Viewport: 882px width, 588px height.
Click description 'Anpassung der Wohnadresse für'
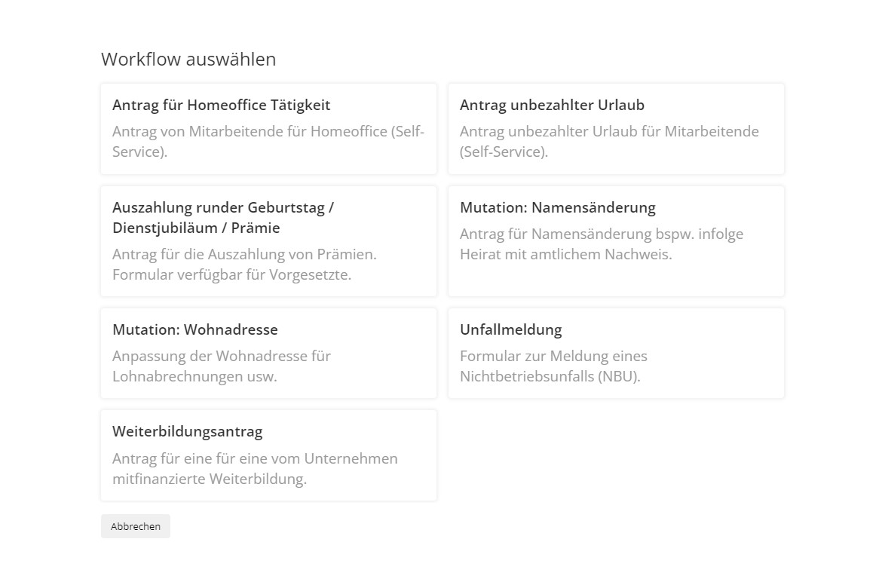[x=222, y=357]
